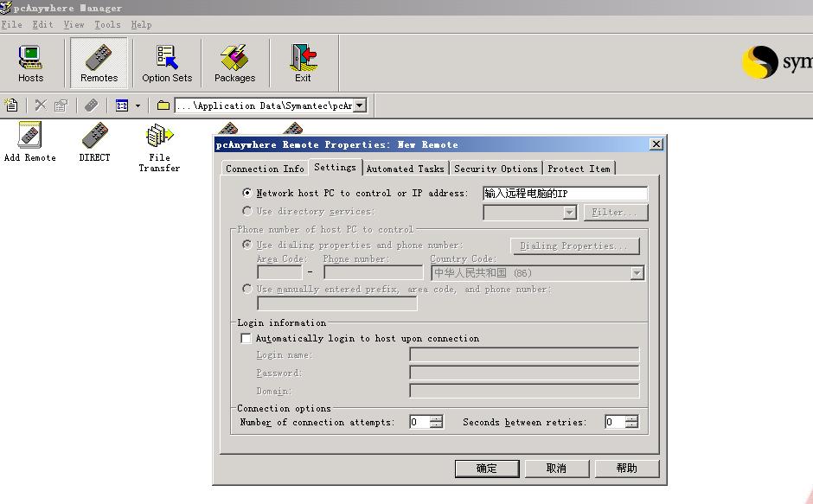Viewport: 813px width, 504px height.
Task: Select the DIRECT remote item
Action: [x=94, y=142]
